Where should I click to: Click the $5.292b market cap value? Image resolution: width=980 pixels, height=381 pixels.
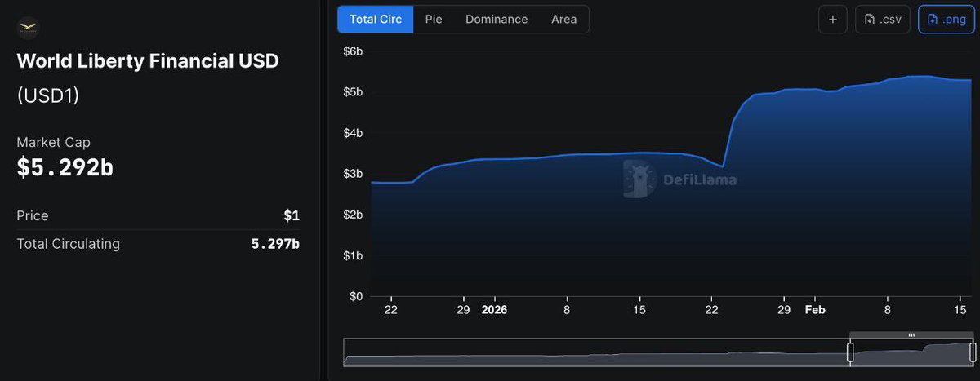pyautogui.click(x=65, y=167)
